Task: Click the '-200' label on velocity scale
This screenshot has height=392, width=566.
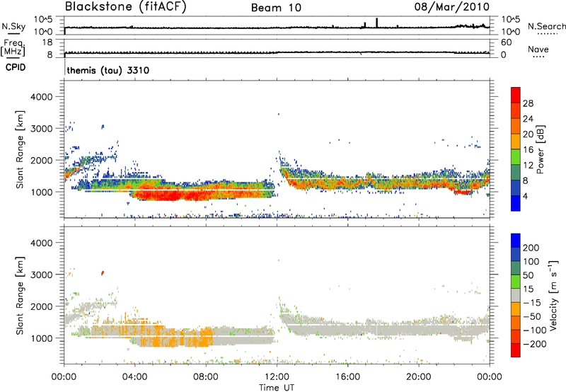Action: pyautogui.click(x=535, y=344)
